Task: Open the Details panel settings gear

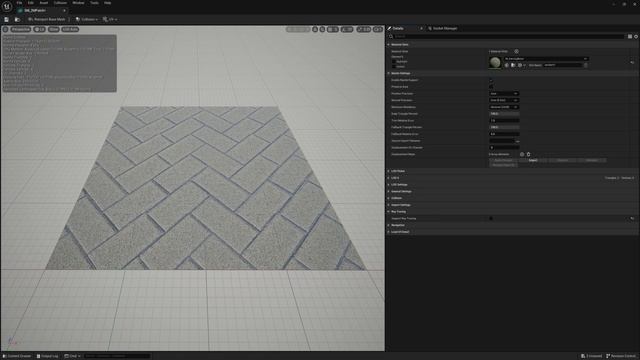Action: click(636, 36)
